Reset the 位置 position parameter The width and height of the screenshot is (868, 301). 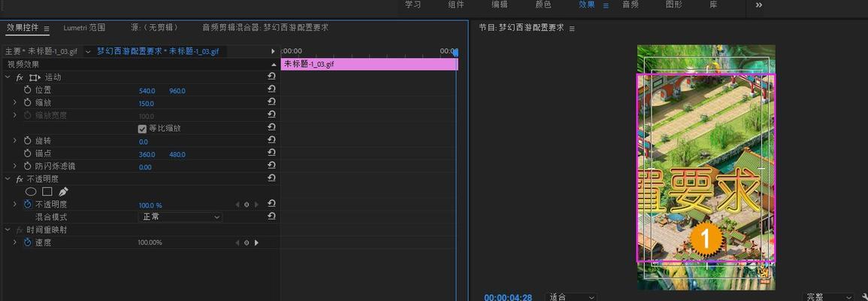pyautogui.click(x=271, y=90)
